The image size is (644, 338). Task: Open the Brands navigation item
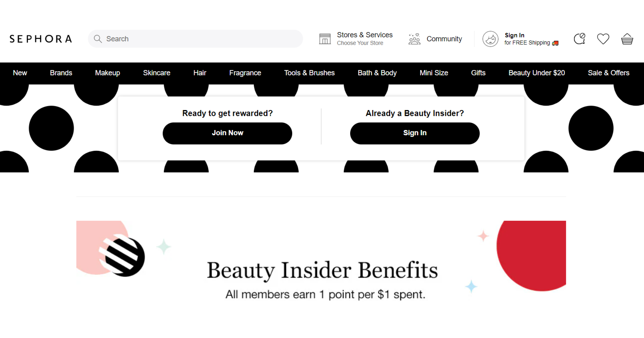tap(61, 73)
